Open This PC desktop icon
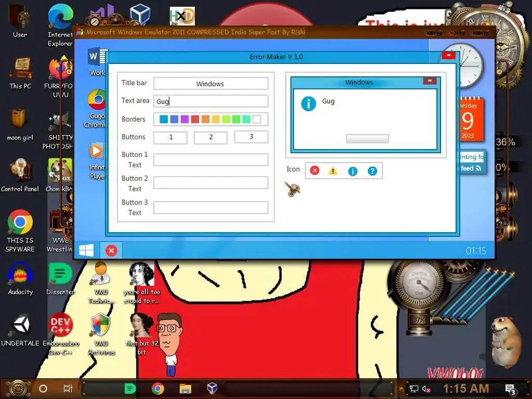Viewport: 532px width, 399px height. 20,73
